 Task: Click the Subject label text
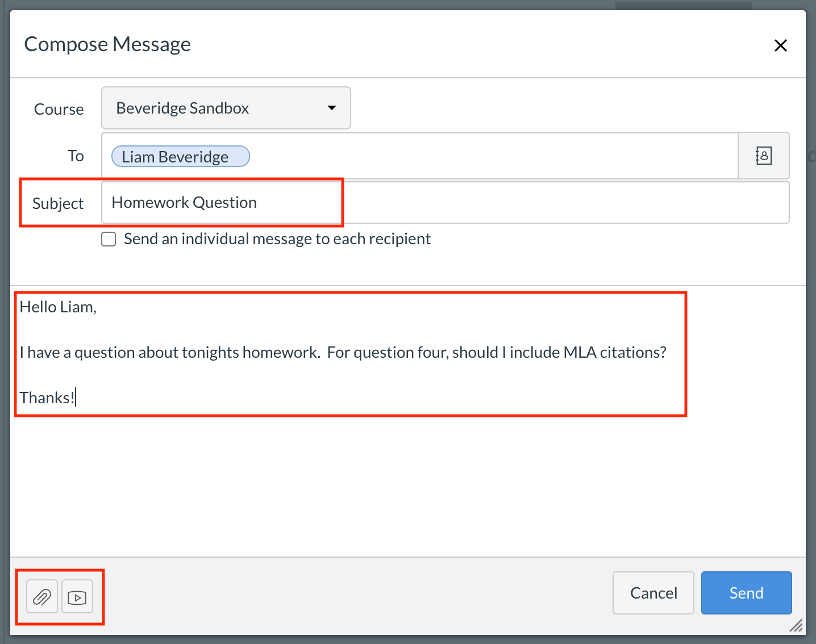pyautogui.click(x=57, y=203)
